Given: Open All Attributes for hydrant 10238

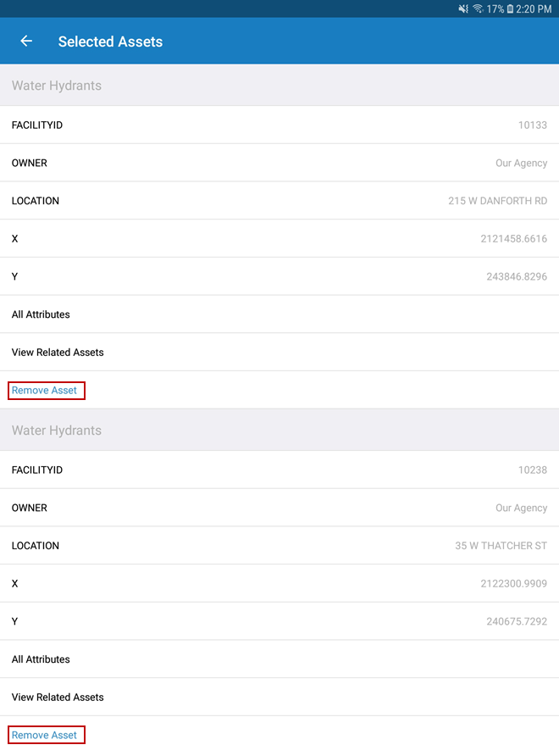Looking at the screenshot, I should pos(279,659).
